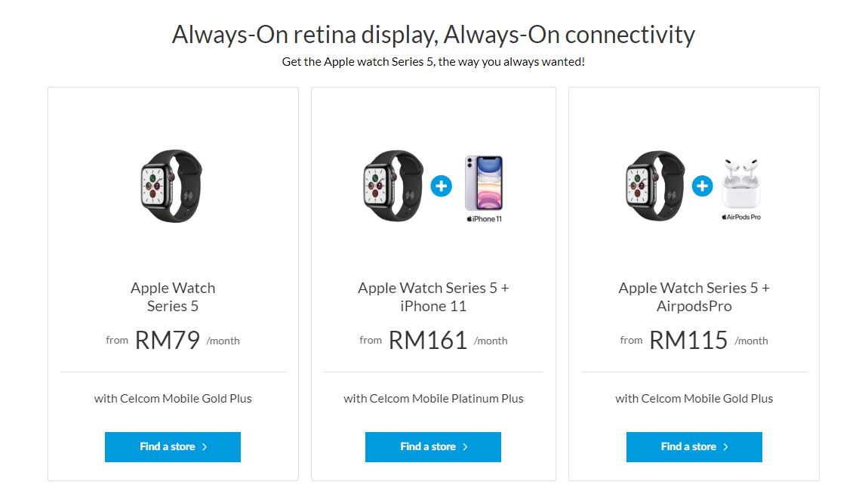Screen dimensions: 868x500
Task: Select the Apple Watch Series 5 + AirpodsPro title
Action: click(x=694, y=297)
